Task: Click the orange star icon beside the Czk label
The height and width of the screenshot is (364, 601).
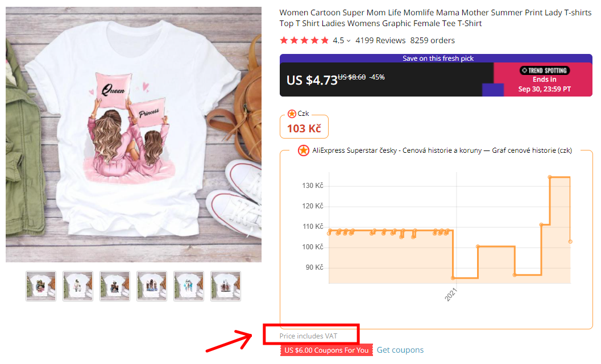Action: point(292,113)
